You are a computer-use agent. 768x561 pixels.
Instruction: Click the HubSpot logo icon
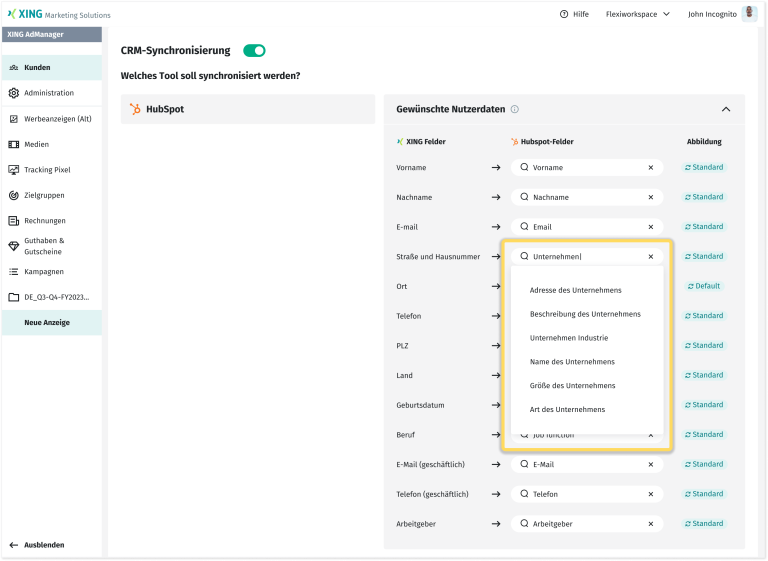[135, 109]
